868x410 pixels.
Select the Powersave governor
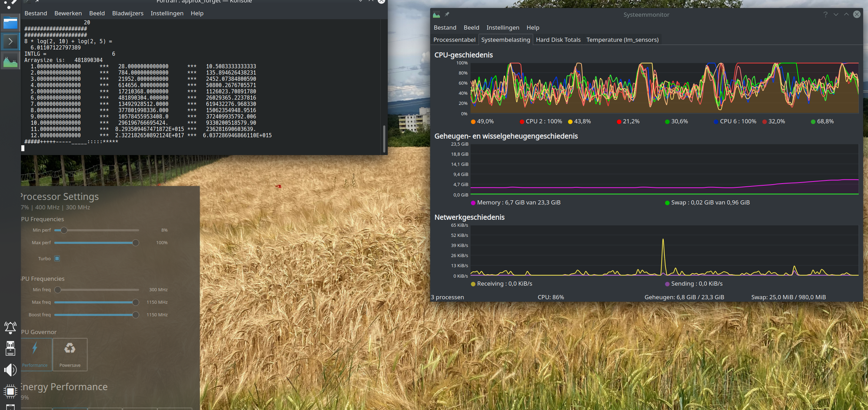70,354
